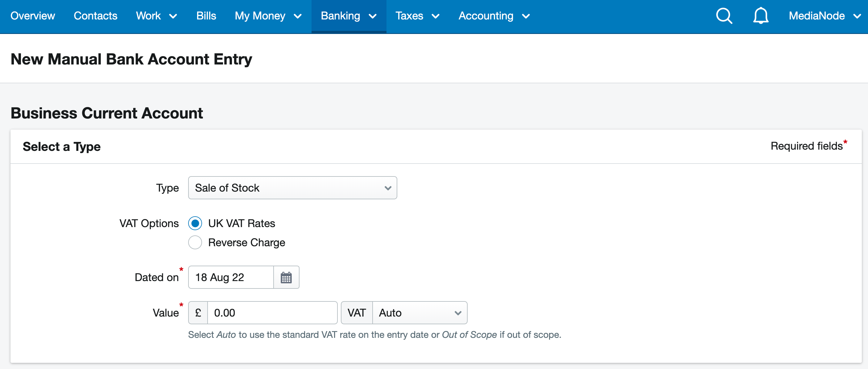The height and width of the screenshot is (369, 868).
Task: Click the VAT label beside Auto dropdown
Action: pyautogui.click(x=357, y=313)
